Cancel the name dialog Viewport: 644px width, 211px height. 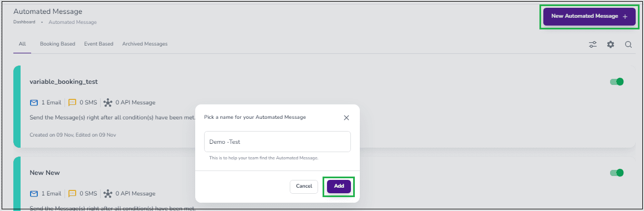[304, 186]
